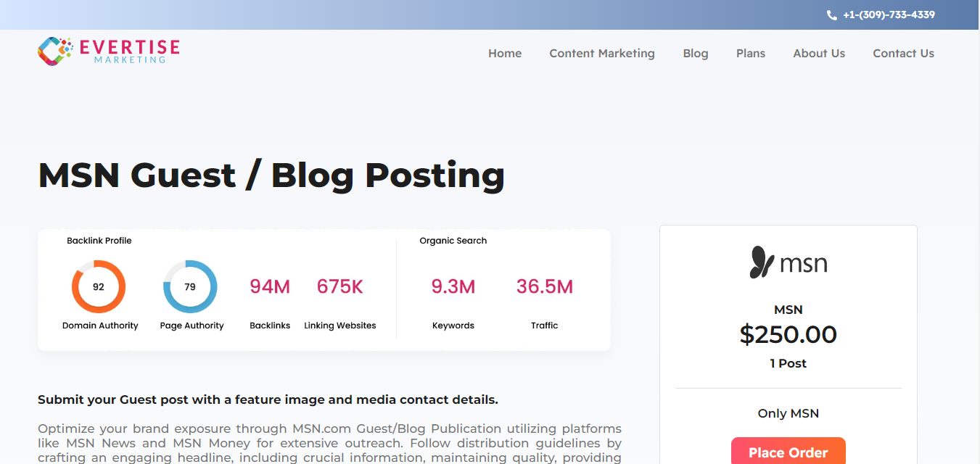Click the Evertise Marketing logo
The width and height of the screenshot is (980, 464).
point(109,51)
